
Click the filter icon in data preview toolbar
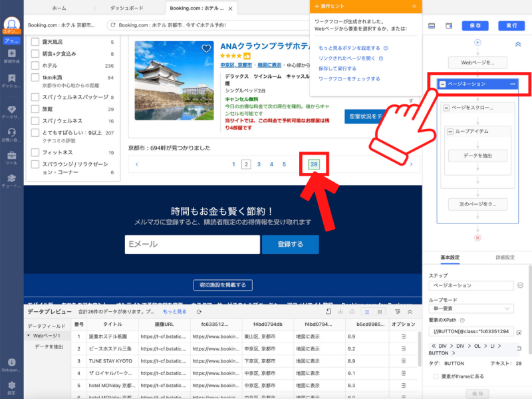tap(398, 311)
